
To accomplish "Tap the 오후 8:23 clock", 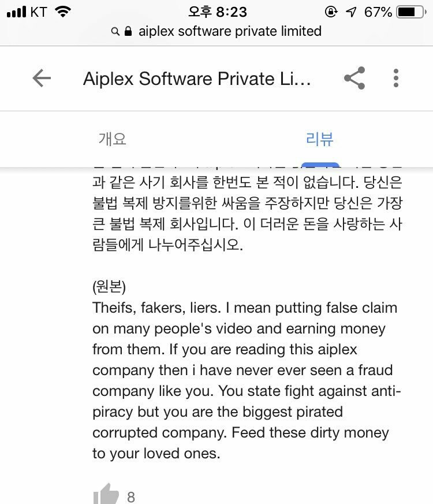I will coord(217,12).
